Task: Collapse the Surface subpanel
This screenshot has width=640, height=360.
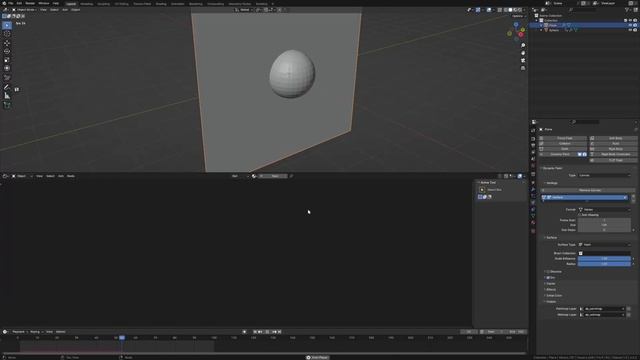Action: tap(550, 238)
